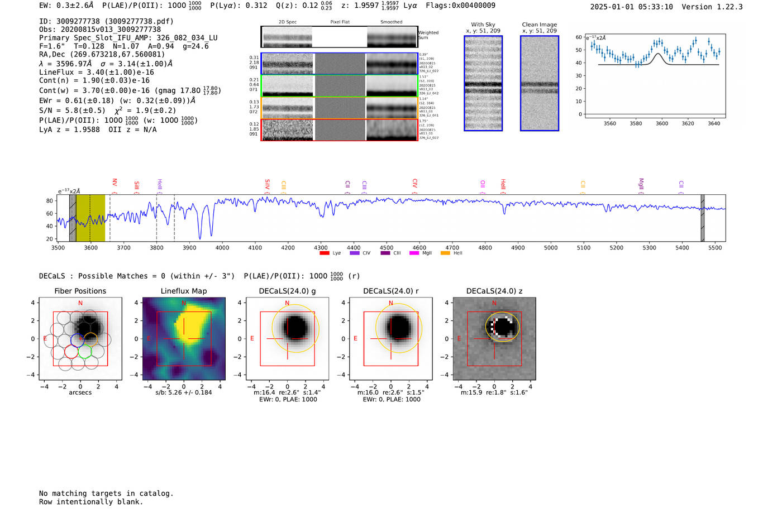Screen dimensions: 782x532
Task: Click the MgII line marker label
Action: [x=641, y=184]
